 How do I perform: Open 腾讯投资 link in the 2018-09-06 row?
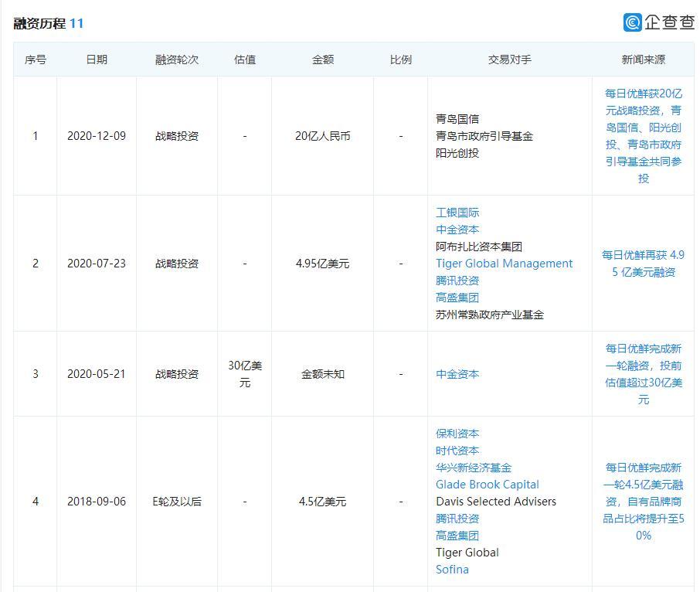point(457,519)
